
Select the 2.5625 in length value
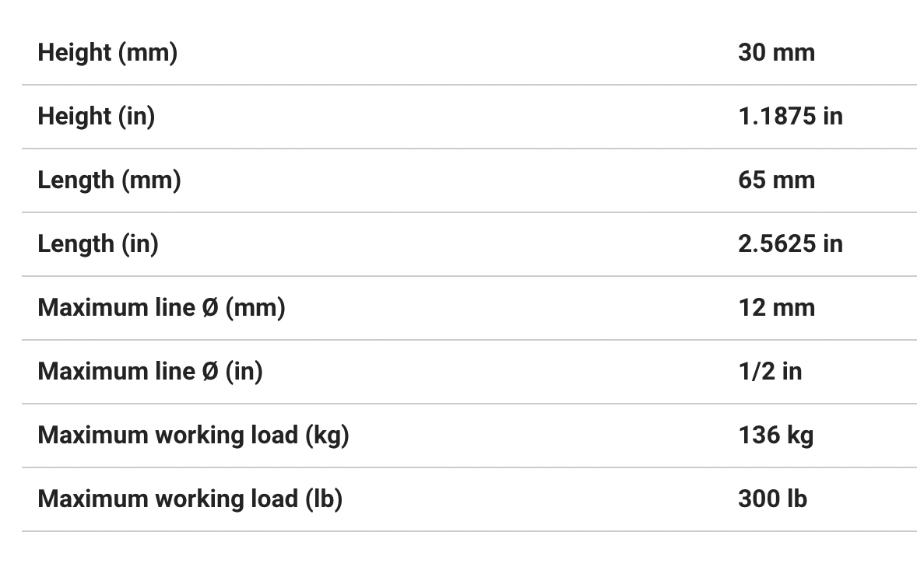click(x=790, y=244)
